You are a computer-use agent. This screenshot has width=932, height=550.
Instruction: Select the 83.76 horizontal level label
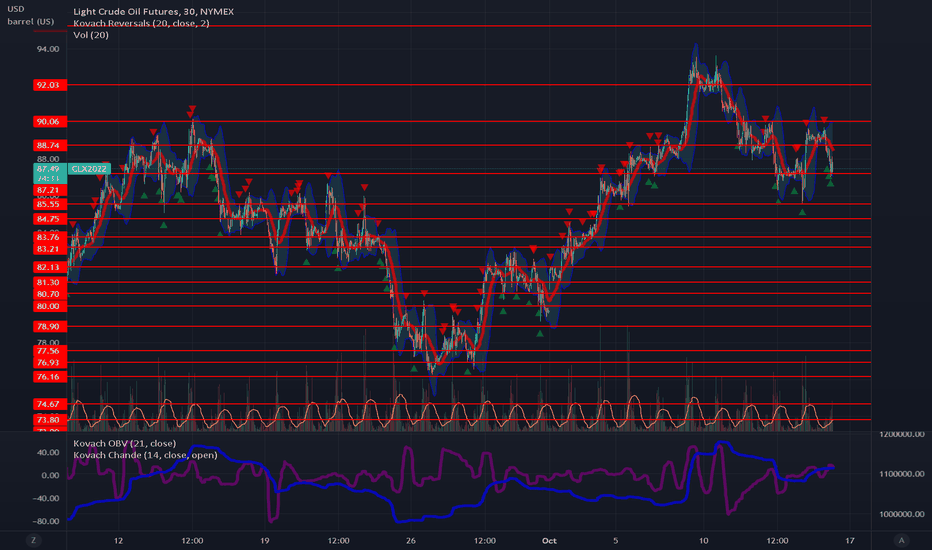click(50, 237)
